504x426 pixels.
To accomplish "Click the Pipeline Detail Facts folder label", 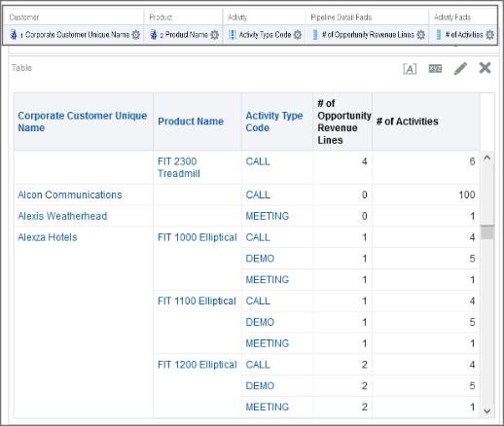I will [342, 18].
